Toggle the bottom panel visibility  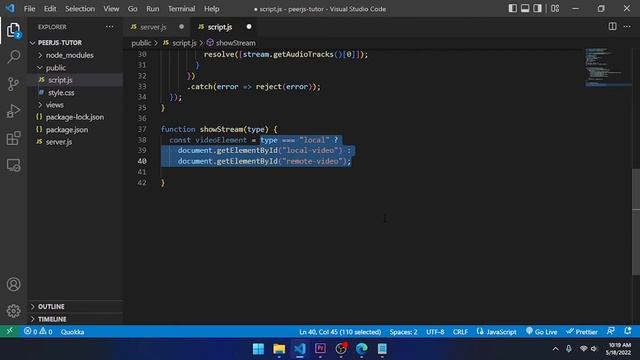click(525, 8)
